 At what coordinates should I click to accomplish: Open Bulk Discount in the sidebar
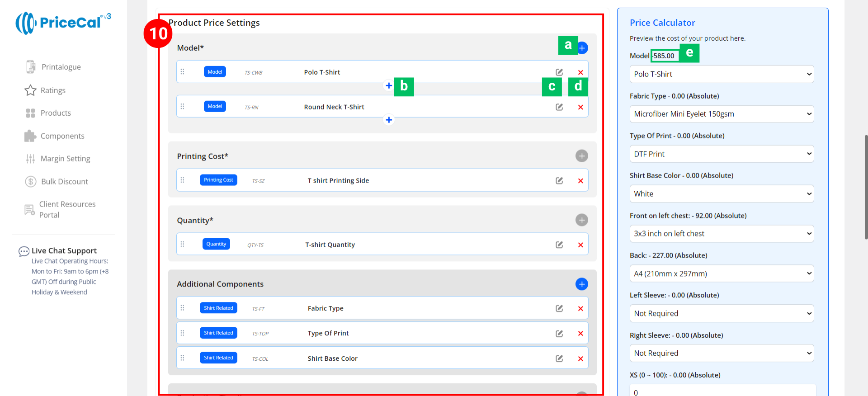(x=64, y=182)
